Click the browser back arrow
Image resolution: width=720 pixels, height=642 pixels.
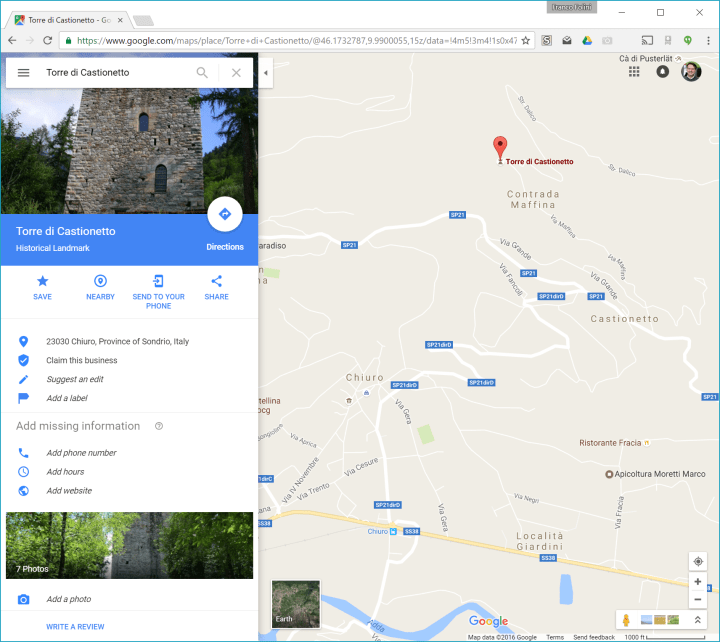(12, 40)
